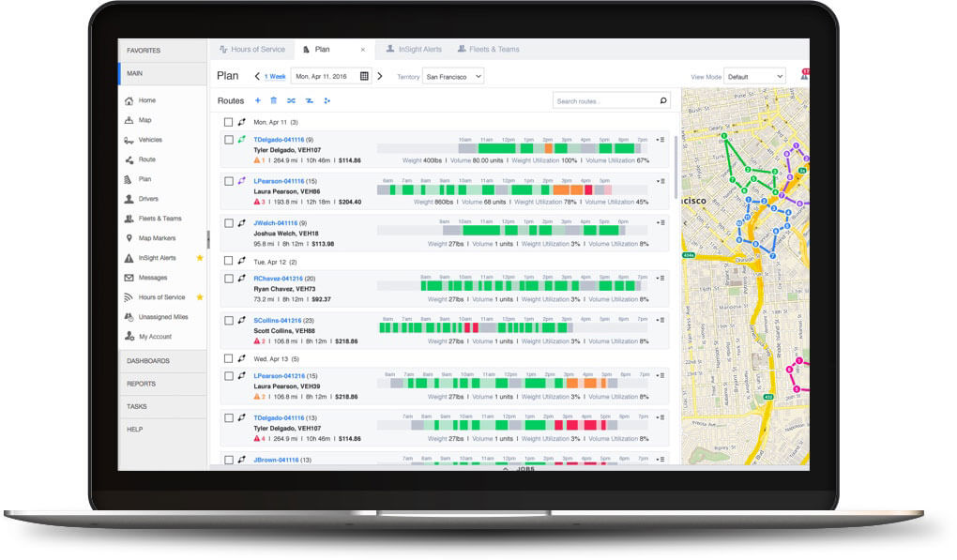
Task: Click the fourth Routes toolbar icon after shuffle
Action: (310, 100)
